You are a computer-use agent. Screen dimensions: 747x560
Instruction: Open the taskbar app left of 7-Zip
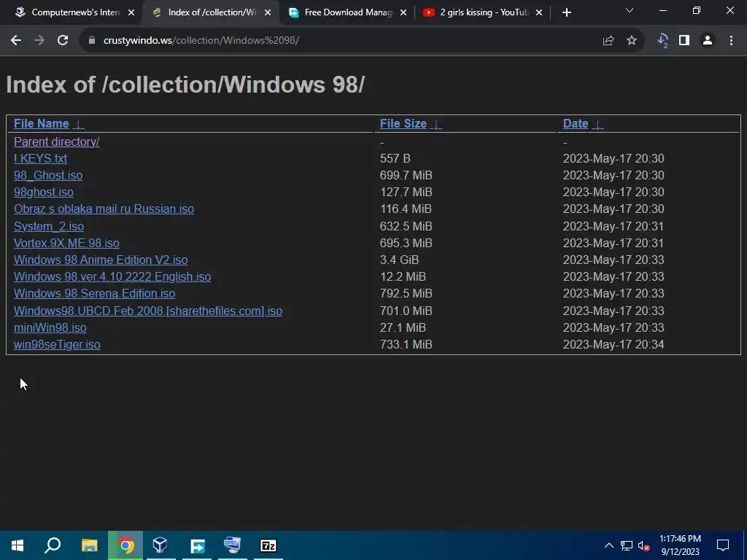pos(232,545)
